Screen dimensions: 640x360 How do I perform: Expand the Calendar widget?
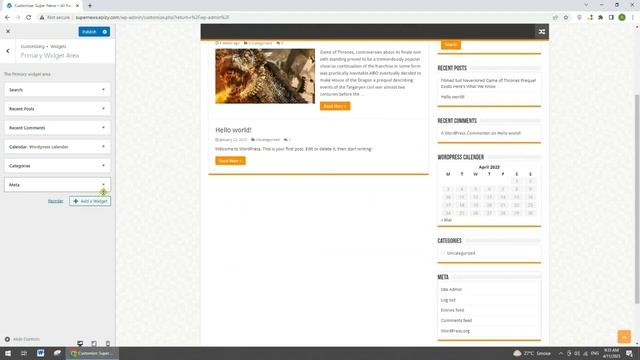(57, 147)
